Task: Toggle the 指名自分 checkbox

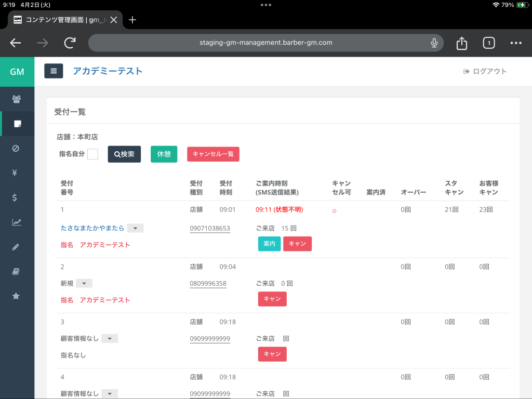Action: 92,154
